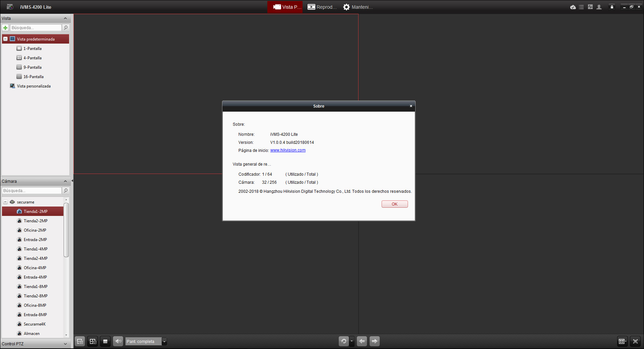Switch to the Vista P... tab
644x349 pixels.
coord(285,7)
